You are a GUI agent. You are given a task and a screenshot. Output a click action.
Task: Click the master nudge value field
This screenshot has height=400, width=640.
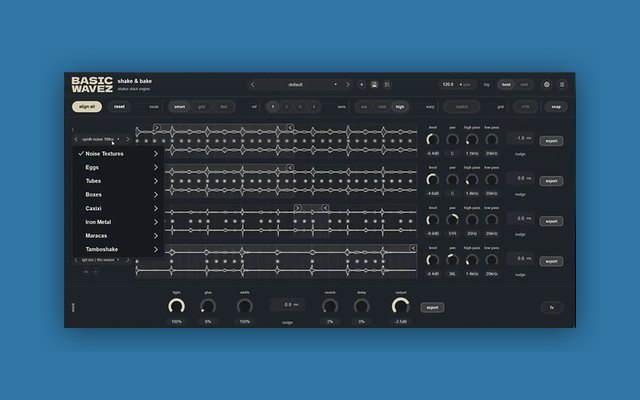[x=287, y=304]
